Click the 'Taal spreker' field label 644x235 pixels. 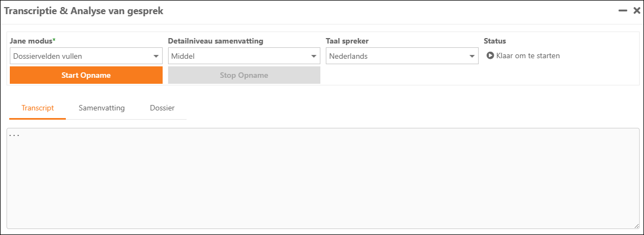click(x=347, y=41)
